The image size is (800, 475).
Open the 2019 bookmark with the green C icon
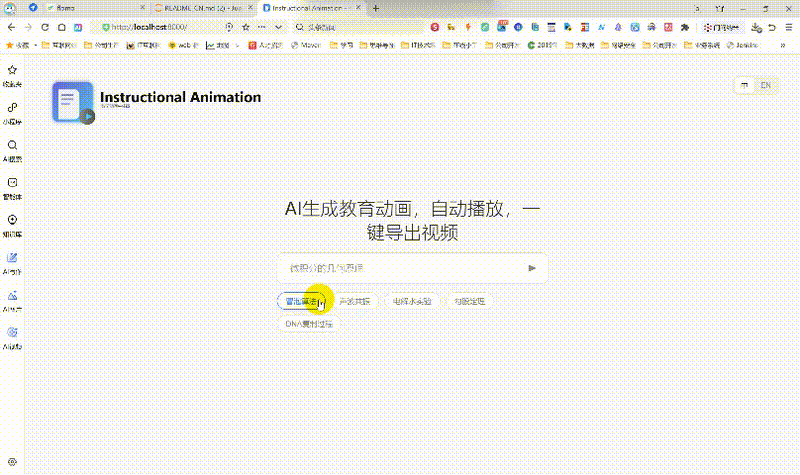pyautogui.click(x=542, y=45)
